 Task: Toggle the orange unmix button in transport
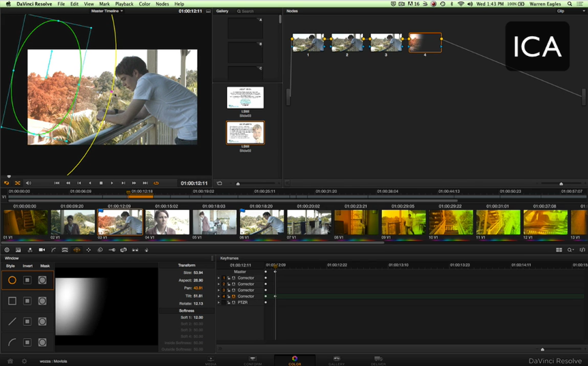tap(17, 183)
